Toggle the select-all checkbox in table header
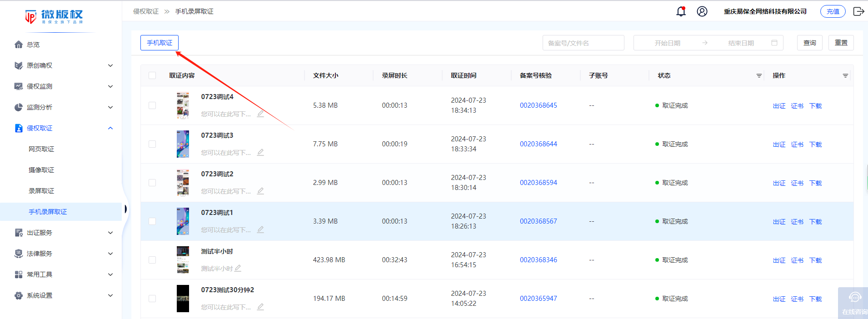The height and width of the screenshot is (319, 868). pos(152,75)
